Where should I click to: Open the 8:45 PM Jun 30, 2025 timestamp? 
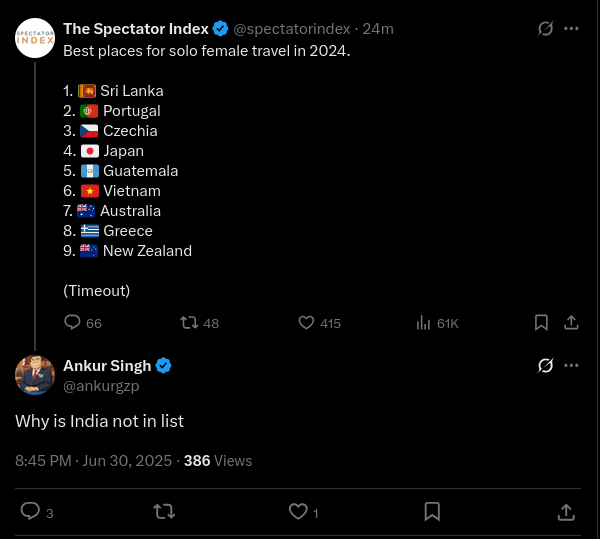click(x=93, y=461)
